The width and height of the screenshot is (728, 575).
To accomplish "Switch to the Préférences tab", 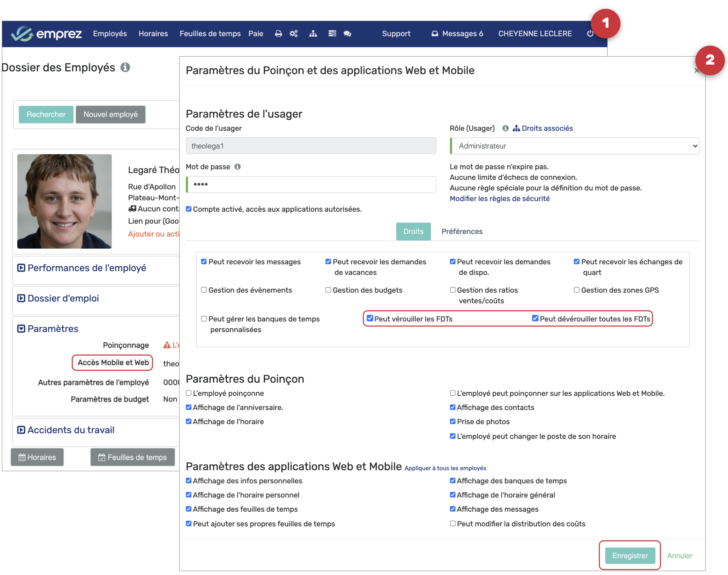I will 462,232.
